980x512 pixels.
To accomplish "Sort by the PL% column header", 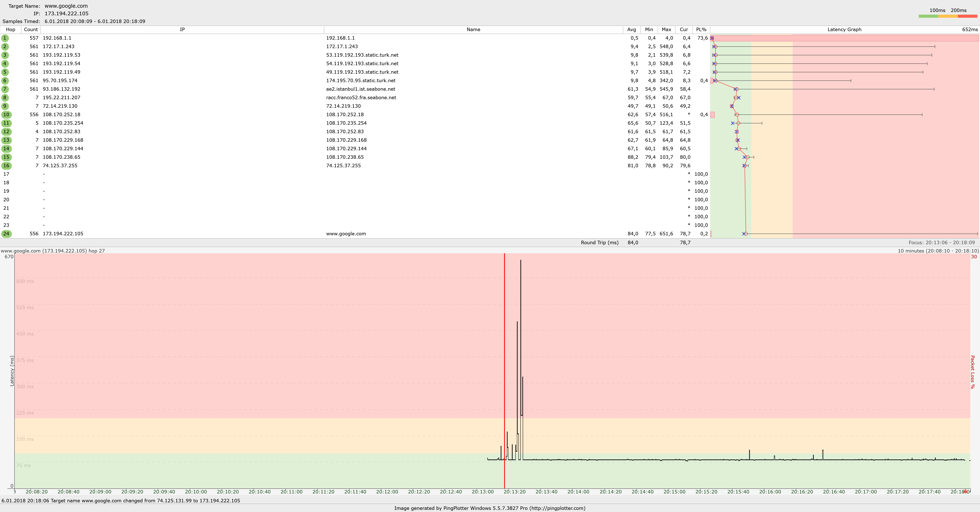I will pos(701,30).
